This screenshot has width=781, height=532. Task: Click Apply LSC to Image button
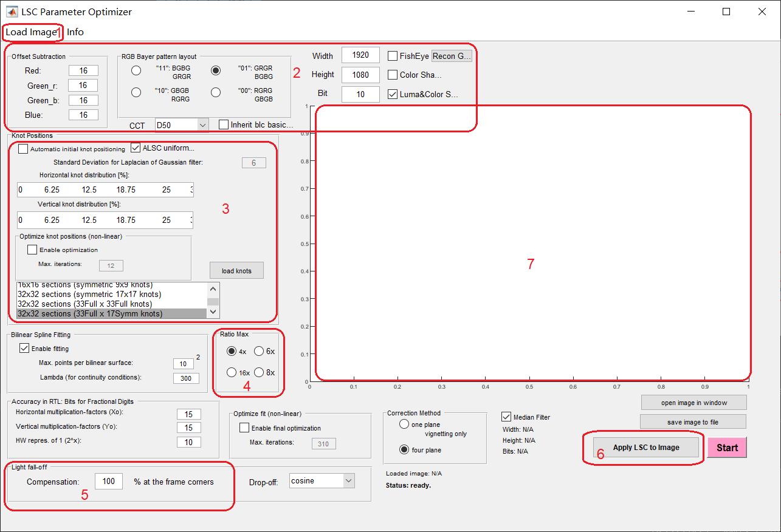(x=645, y=448)
